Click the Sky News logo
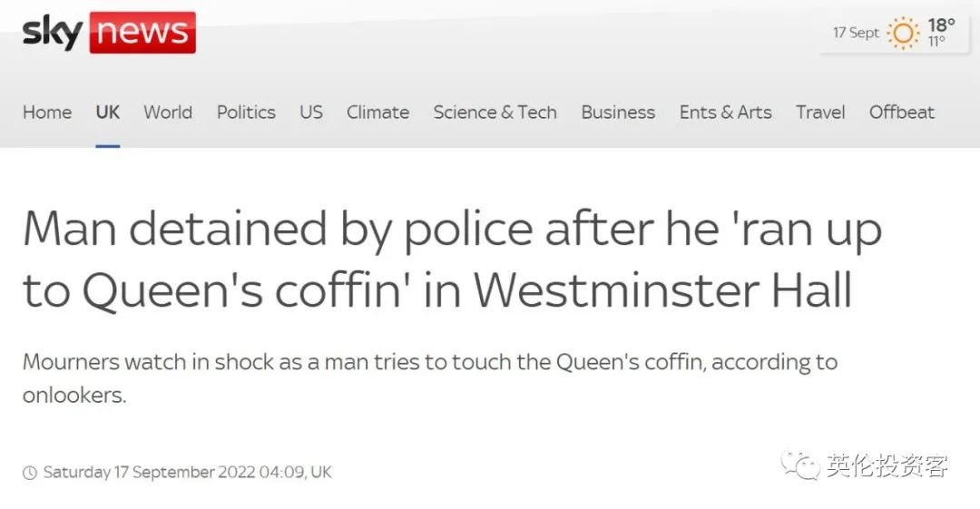 109,33
